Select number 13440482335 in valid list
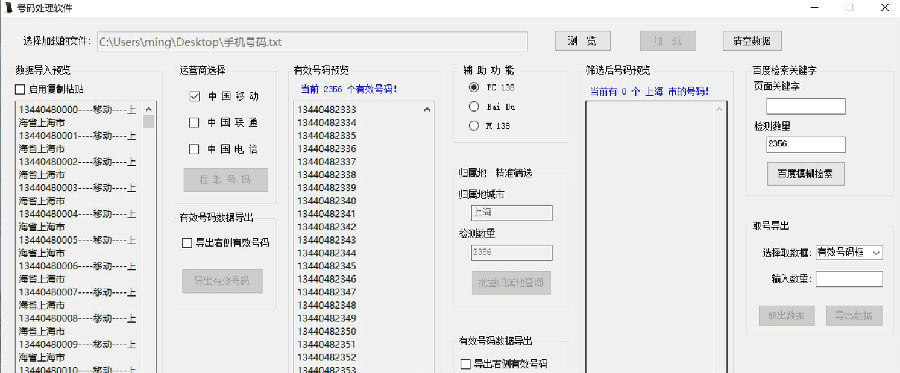This screenshot has width=900, height=373. [x=327, y=135]
